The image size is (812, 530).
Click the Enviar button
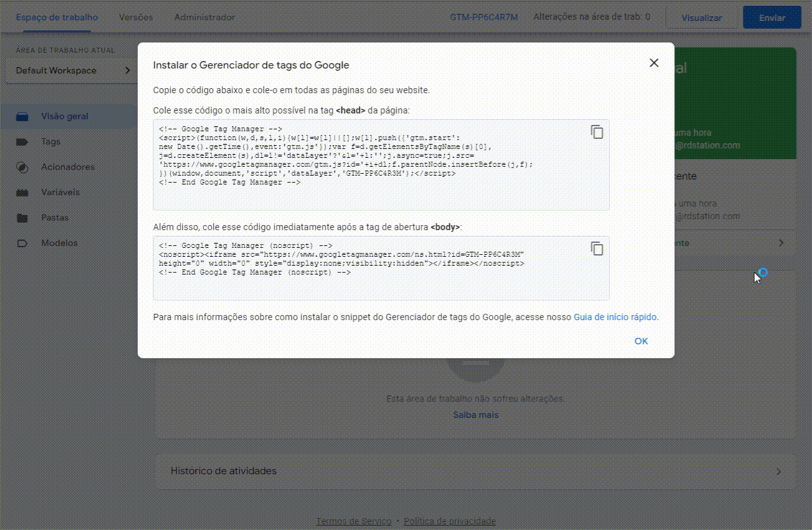coord(771,17)
